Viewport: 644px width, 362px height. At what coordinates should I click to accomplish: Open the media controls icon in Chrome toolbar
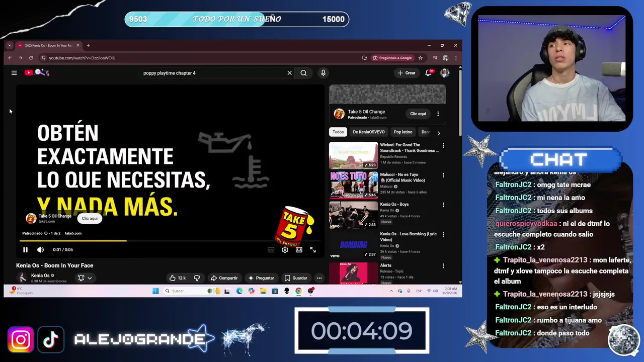(x=435, y=58)
